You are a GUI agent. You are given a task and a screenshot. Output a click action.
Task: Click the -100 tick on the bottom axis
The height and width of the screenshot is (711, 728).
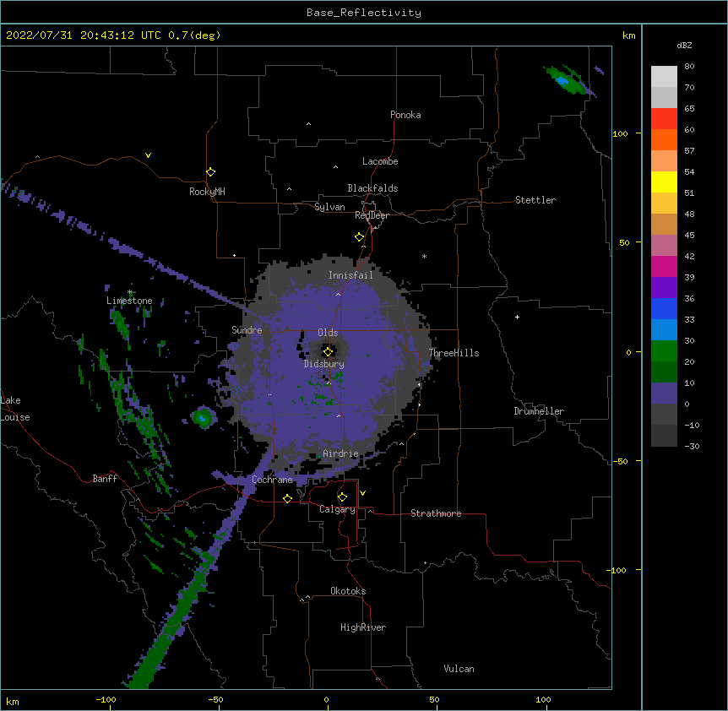(x=106, y=700)
